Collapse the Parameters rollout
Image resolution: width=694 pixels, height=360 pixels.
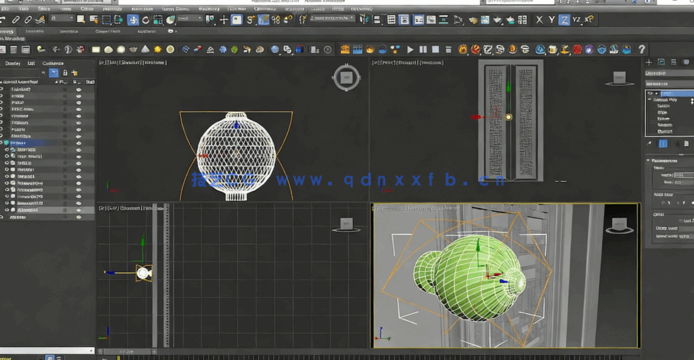click(x=648, y=160)
